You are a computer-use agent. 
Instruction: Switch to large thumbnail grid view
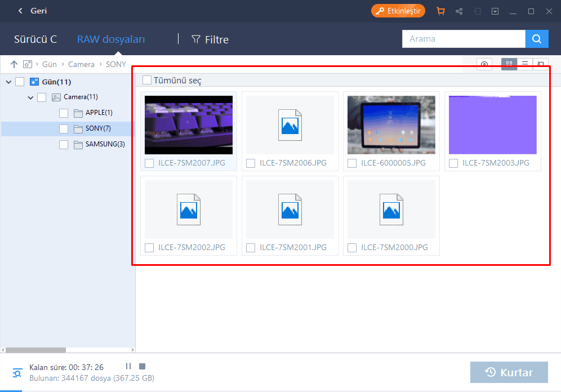click(509, 64)
